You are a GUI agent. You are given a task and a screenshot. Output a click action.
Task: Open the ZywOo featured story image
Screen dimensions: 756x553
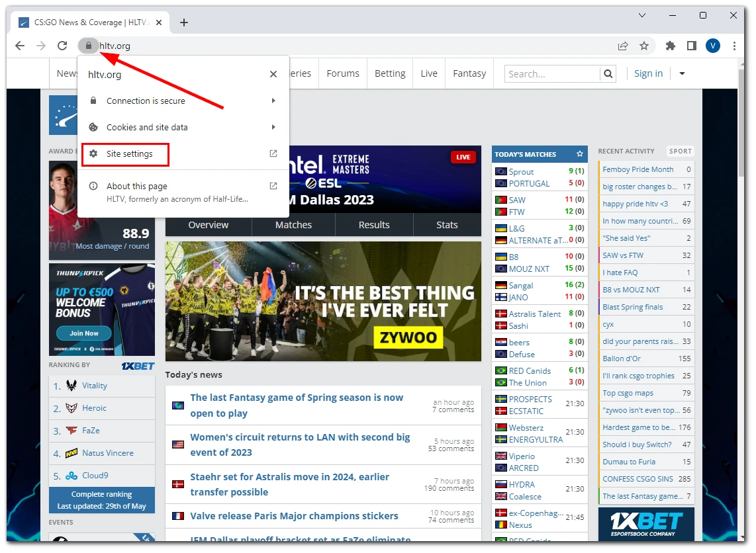(323, 302)
